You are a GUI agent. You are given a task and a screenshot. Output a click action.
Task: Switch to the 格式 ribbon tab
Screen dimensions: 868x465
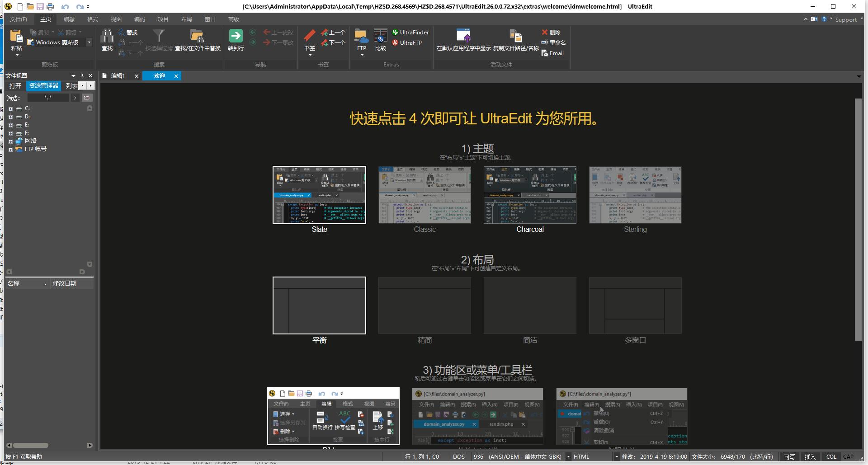click(x=93, y=19)
